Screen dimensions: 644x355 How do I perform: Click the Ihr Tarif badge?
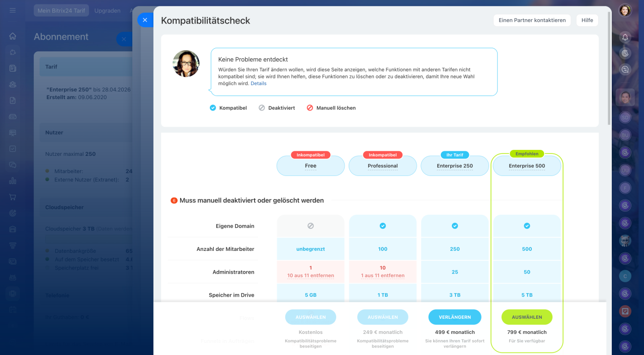pyautogui.click(x=455, y=155)
